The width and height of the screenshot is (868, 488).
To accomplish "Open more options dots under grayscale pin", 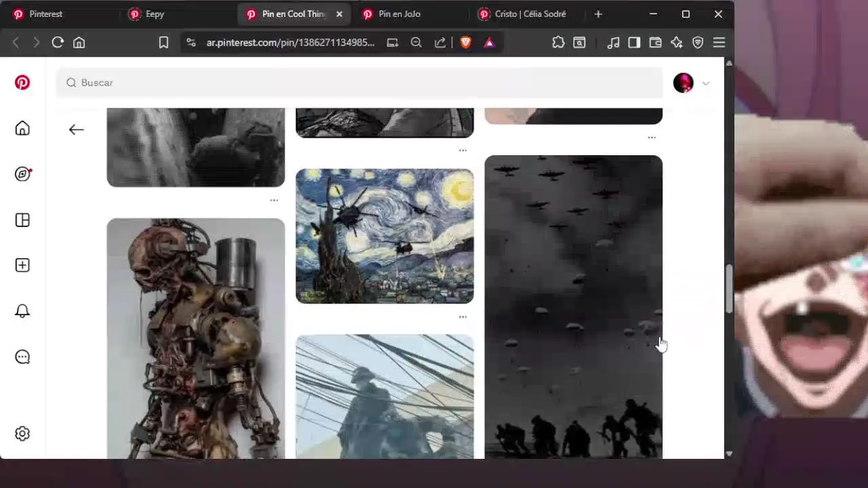I will [274, 200].
